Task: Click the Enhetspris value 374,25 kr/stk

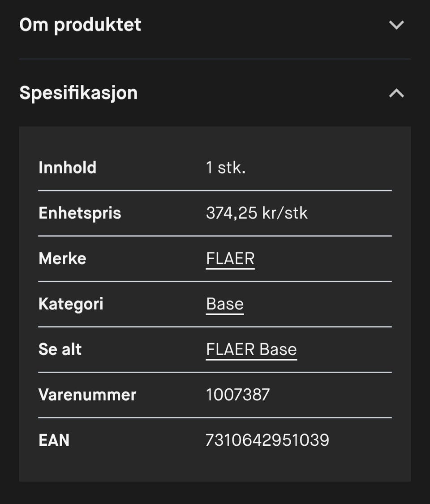Action: tap(257, 213)
